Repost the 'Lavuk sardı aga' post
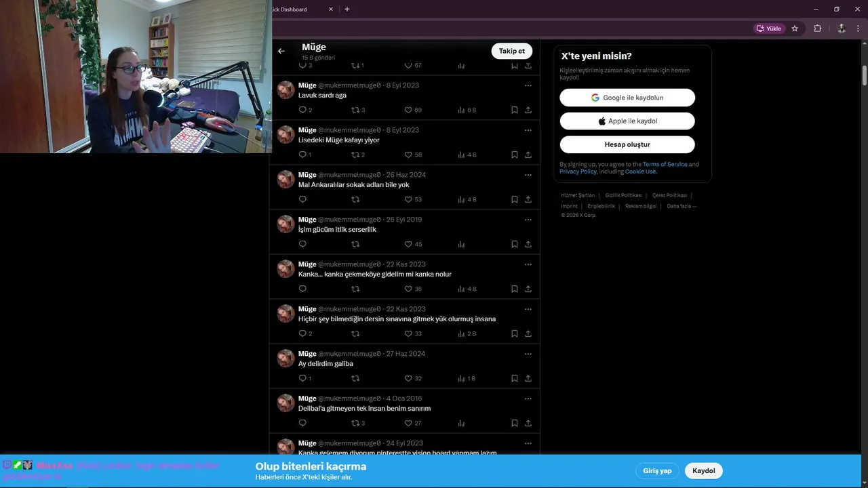The width and height of the screenshot is (868, 488). 355,110
